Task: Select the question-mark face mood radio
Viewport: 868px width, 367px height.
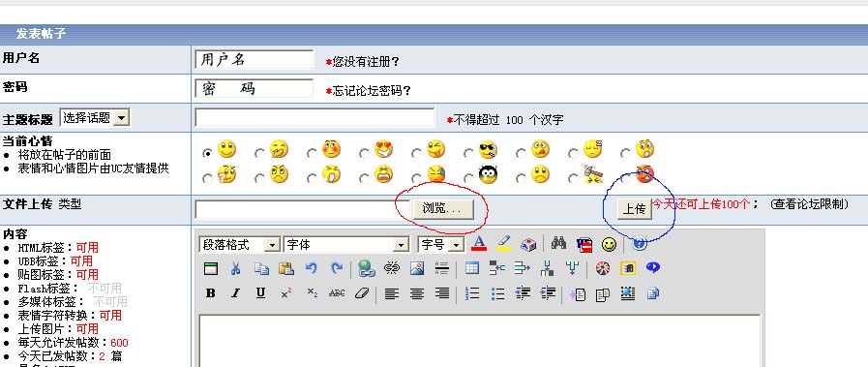Action: pyautogui.click(x=208, y=179)
